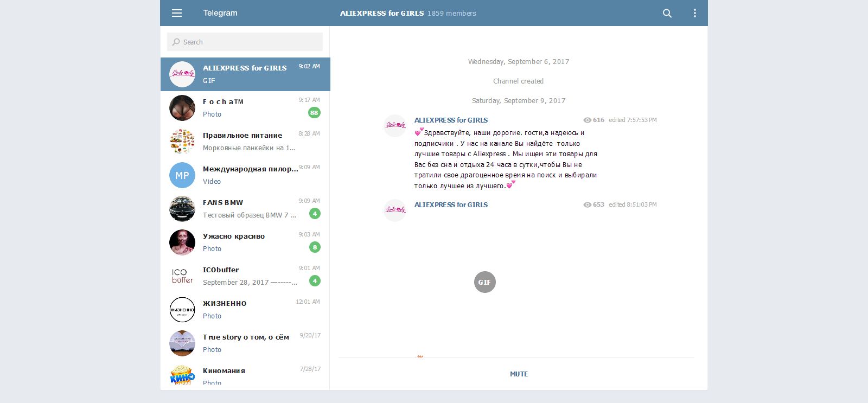Click the 653 views eye icon

tap(587, 205)
